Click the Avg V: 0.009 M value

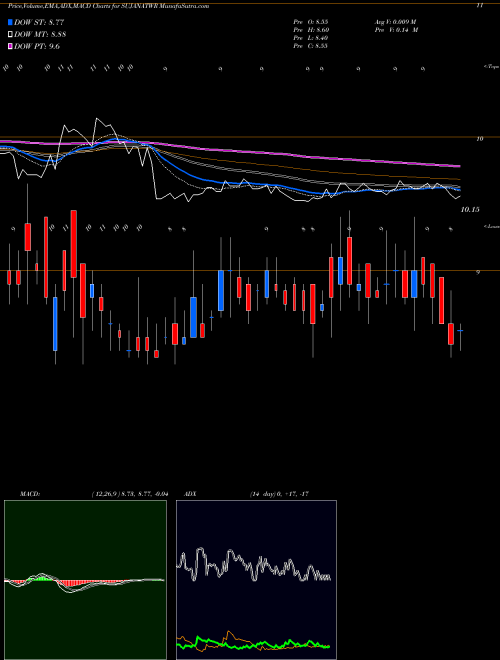[x=395, y=21]
